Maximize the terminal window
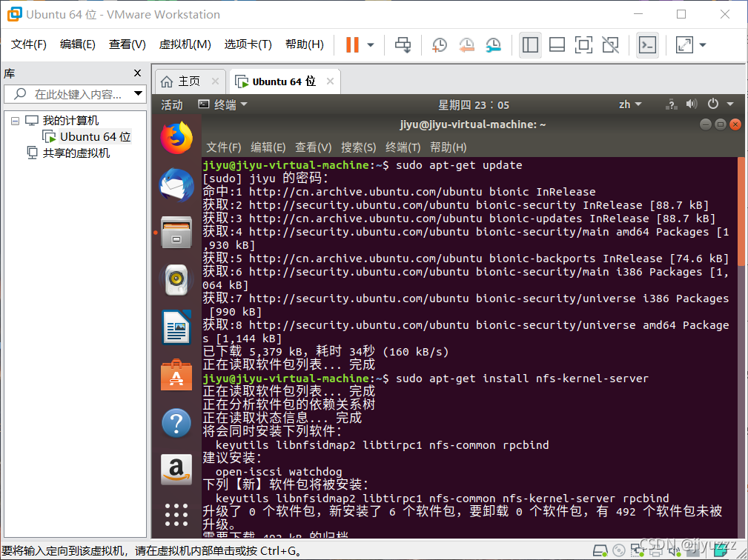 [721, 124]
